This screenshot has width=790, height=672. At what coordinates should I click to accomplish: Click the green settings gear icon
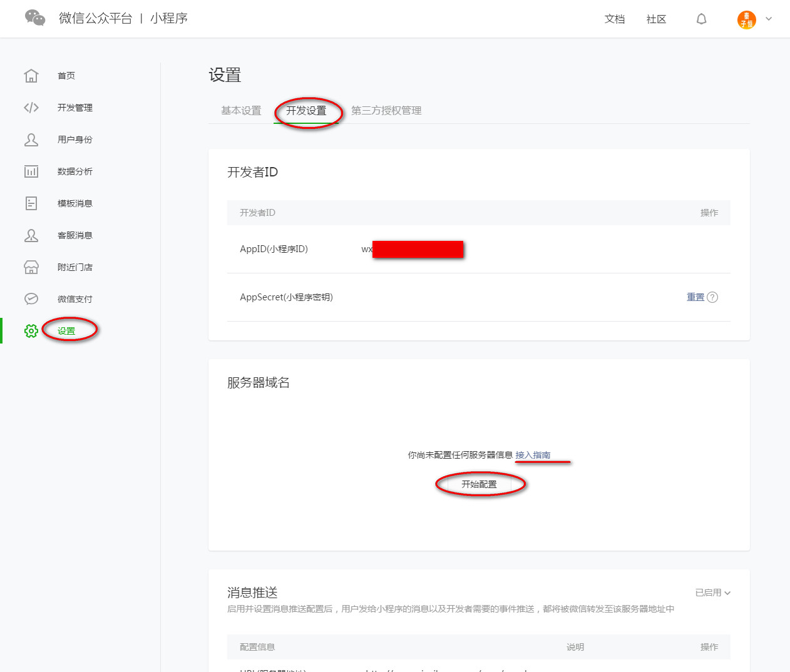click(x=31, y=331)
